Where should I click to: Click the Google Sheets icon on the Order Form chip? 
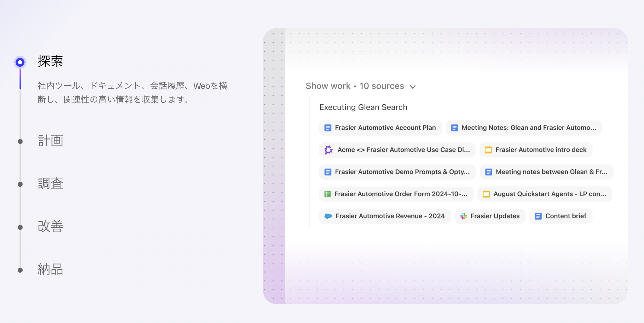tap(328, 194)
